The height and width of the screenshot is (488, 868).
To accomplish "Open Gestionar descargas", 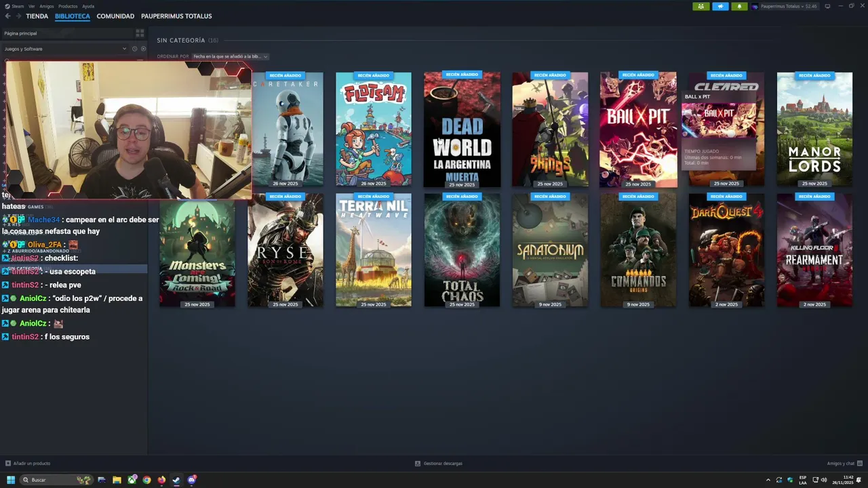I will pyautogui.click(x=443, y=464).
